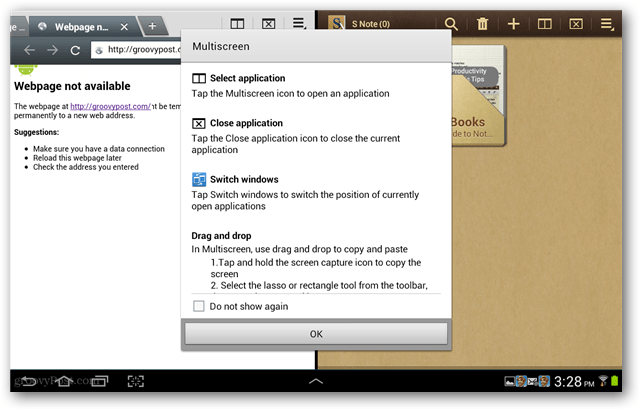The width and height of the screenshot is (640, 410).
Task: Check the Do not show again box
Action: coord(199,306)
